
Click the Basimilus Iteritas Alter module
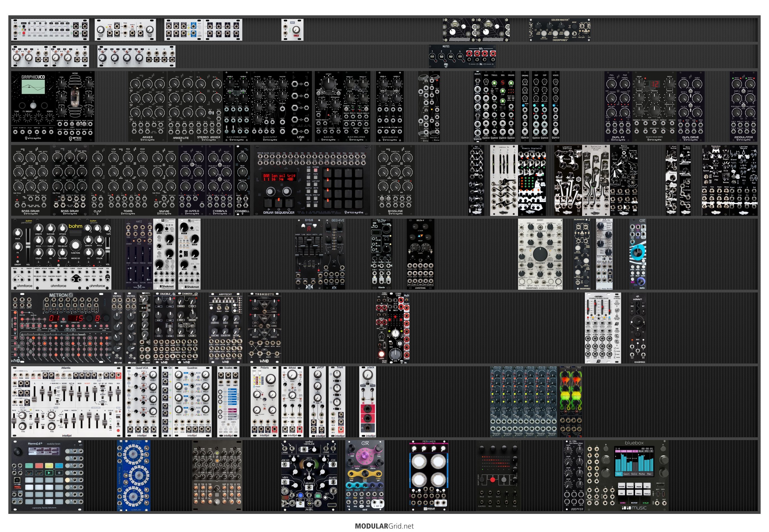click(x=596, y=180)
